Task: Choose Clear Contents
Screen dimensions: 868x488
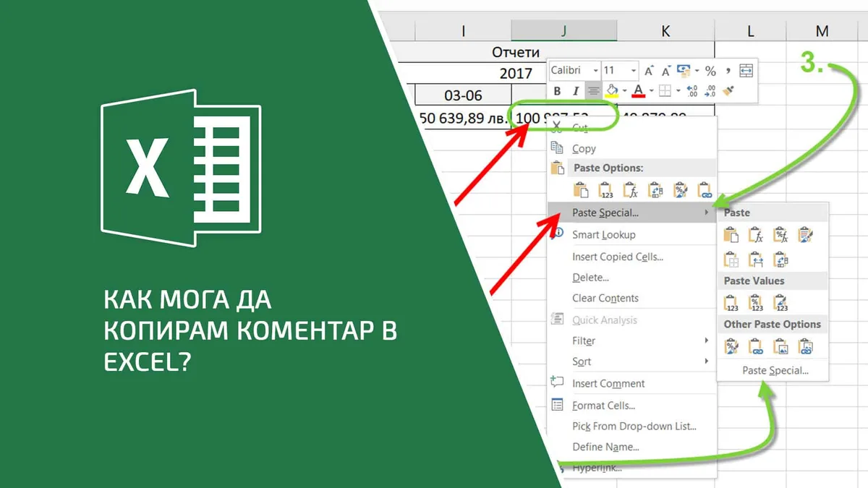Action: 631,298
